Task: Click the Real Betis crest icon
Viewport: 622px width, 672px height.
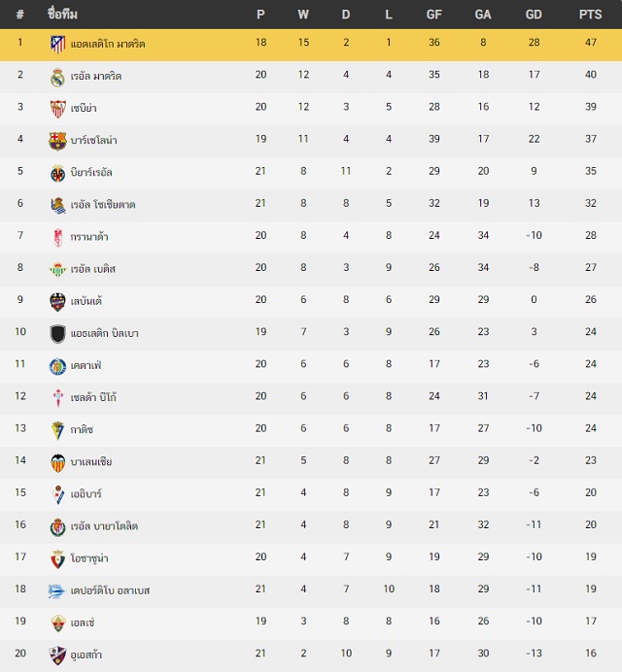Action: pos(57,270)
